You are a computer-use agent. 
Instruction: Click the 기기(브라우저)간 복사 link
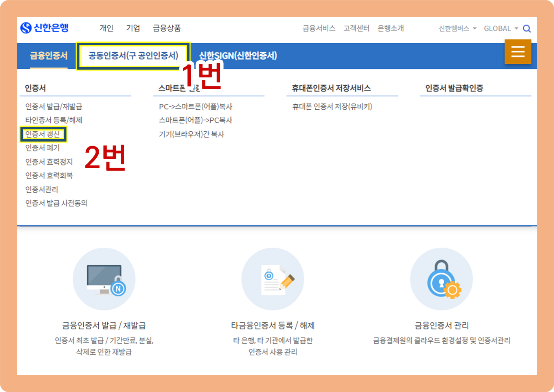pyautogui.click(x=191, y=134)
